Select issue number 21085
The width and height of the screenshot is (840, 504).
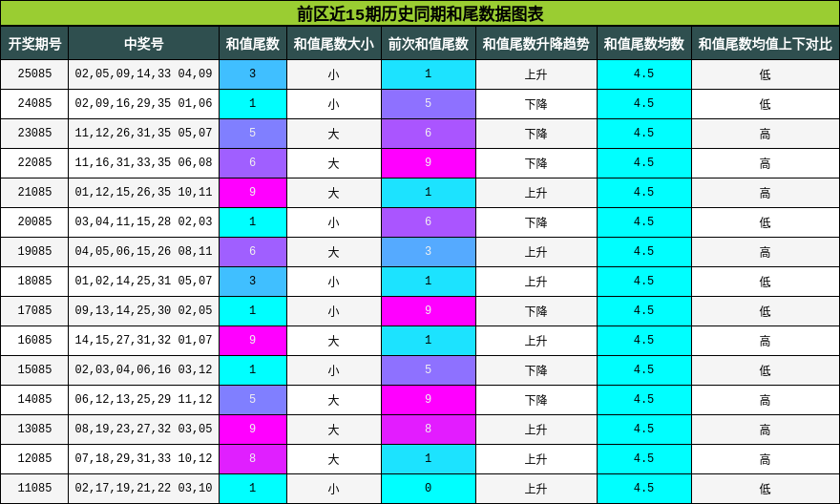pyautogui.click(x=34, y=192)
